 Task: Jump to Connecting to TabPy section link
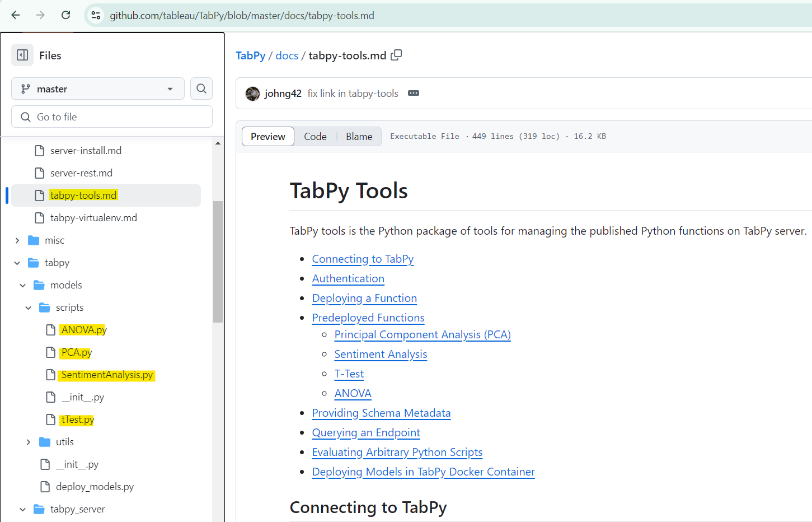pyautogui.click(x=363, y=259)
